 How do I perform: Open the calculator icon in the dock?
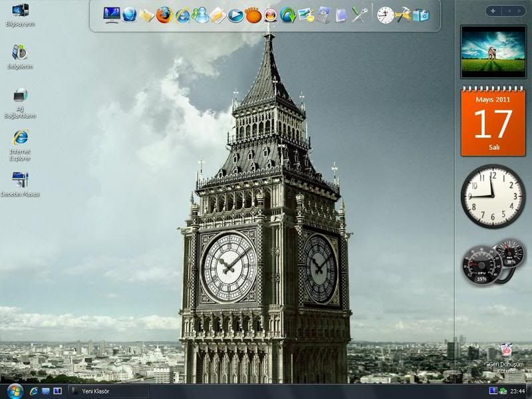tap(323, 15)
